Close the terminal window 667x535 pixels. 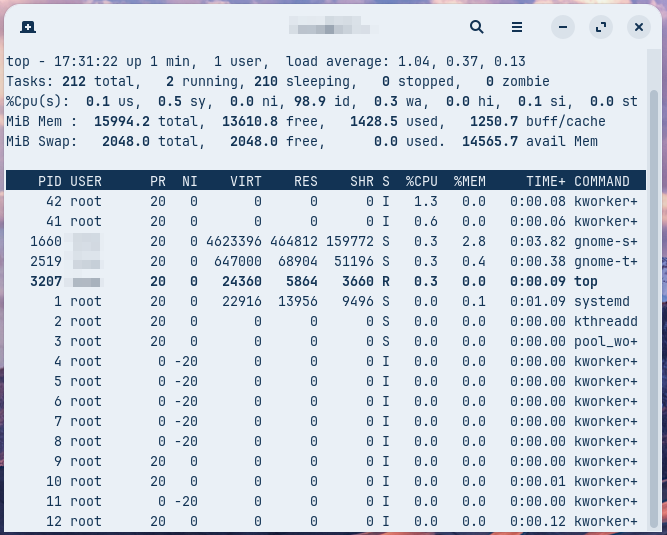[x=638, y=27]
